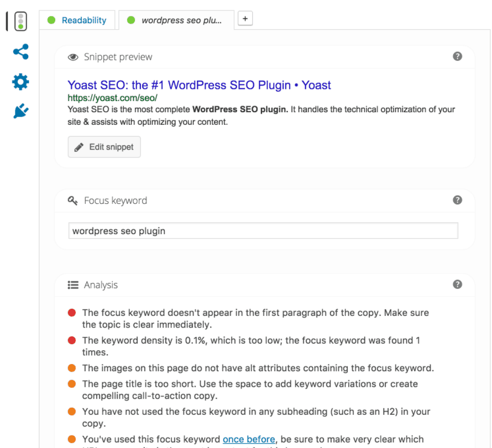This screenshot has width=492, height=448.
Task: Select the 'subheading (such as an H2)' message
Action: 256,417
